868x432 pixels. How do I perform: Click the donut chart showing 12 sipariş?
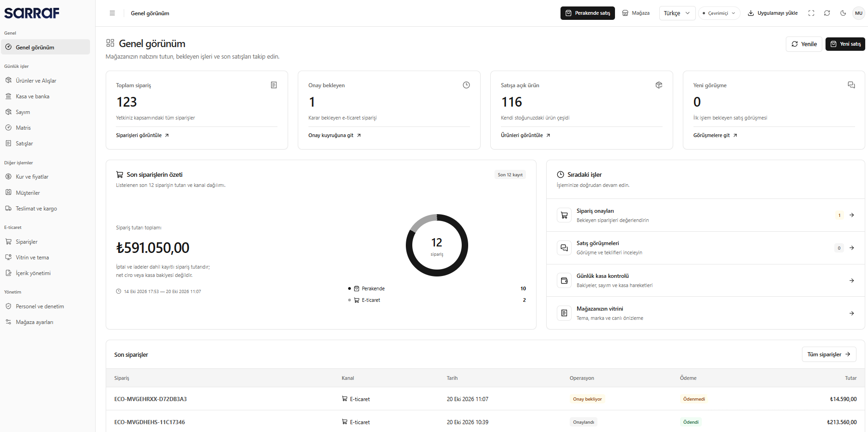[437, 245]
